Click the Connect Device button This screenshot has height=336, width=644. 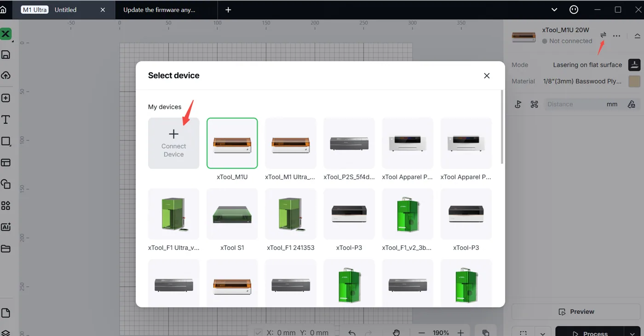click(174, 143)
